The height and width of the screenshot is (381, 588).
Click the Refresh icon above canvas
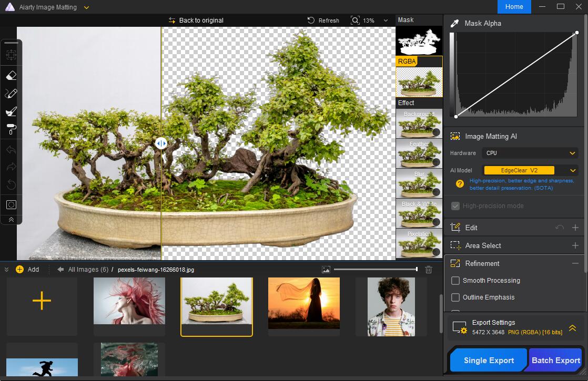point(311,20)
